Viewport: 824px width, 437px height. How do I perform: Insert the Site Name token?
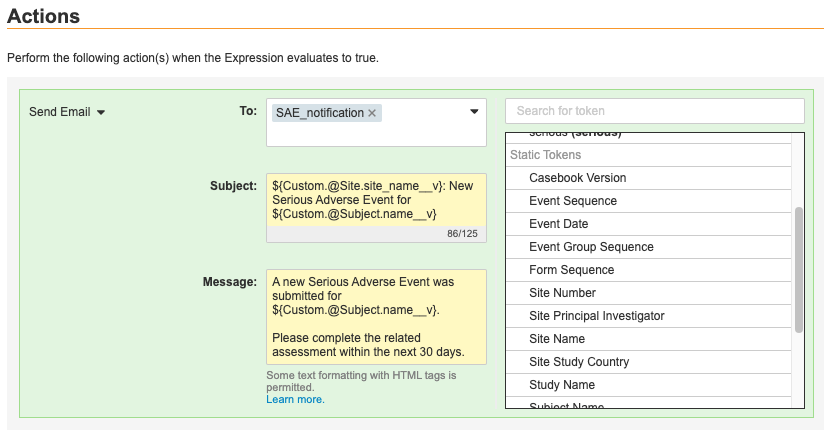coord(557,339)
